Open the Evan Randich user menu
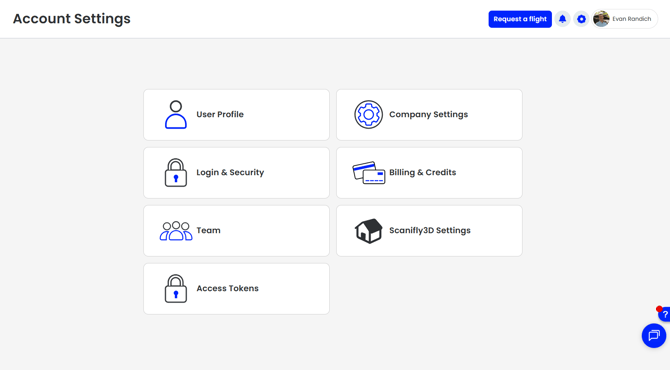 (625, 19)
